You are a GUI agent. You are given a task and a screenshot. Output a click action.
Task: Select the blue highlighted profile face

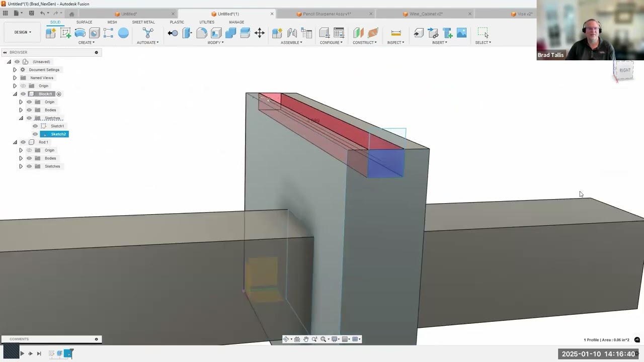coord(385,163)
